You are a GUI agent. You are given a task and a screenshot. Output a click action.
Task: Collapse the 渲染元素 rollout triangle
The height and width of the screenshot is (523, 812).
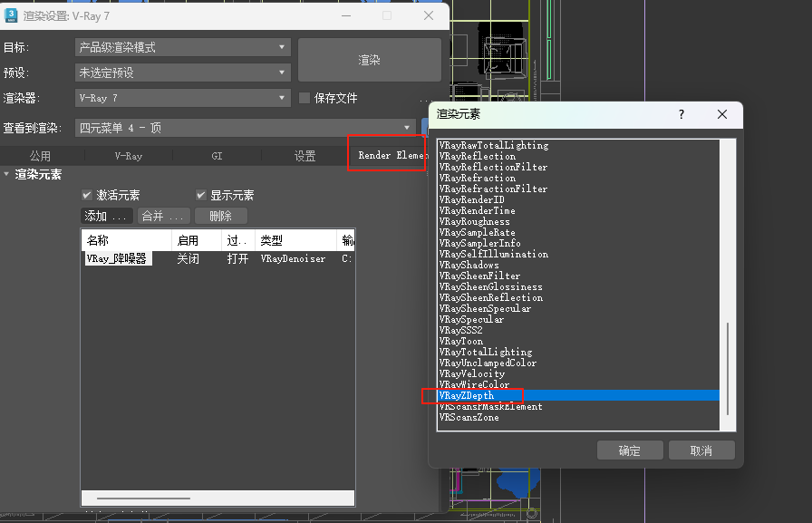point(6,174)
